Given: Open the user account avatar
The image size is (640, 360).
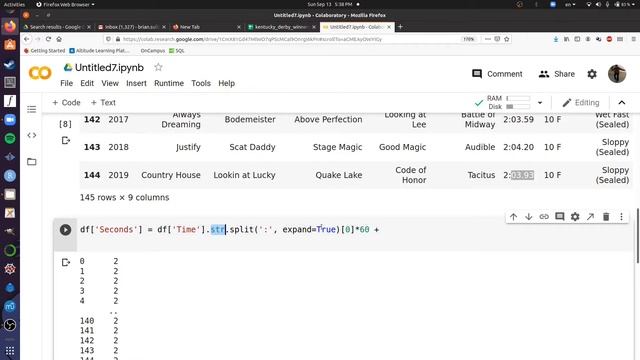Looking at the screenshot, I should (x=617, y=74).
